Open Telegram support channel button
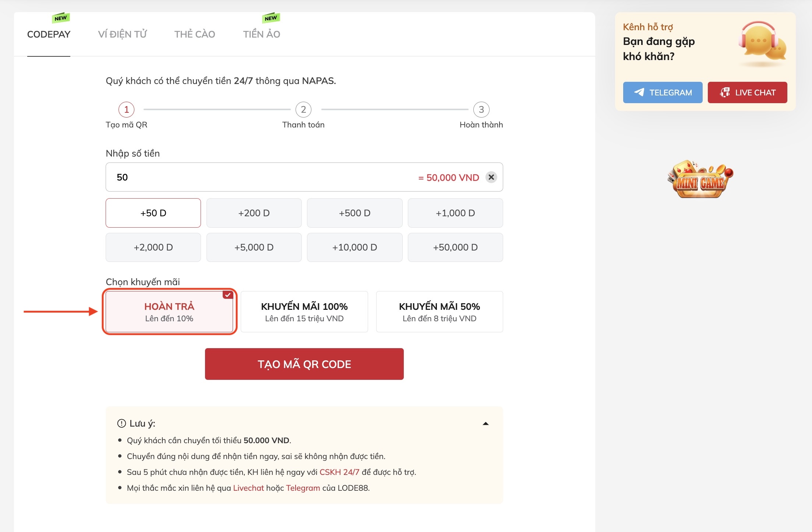This screenshot has height=532, width=812. 663,92
